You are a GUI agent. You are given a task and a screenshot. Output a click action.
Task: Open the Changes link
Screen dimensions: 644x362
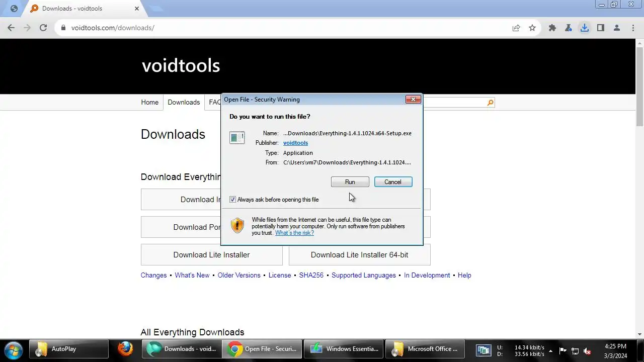[153, 275]
